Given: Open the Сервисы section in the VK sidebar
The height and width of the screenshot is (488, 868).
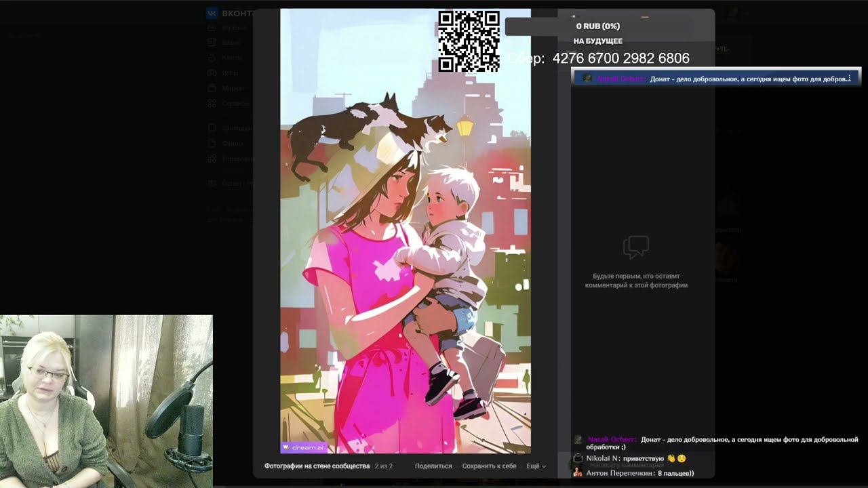Looking at the screenshot, I should click(x=228, y=104).
